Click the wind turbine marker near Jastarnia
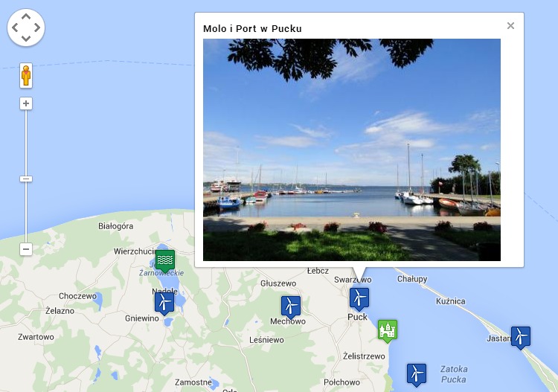 click(521, 338)
